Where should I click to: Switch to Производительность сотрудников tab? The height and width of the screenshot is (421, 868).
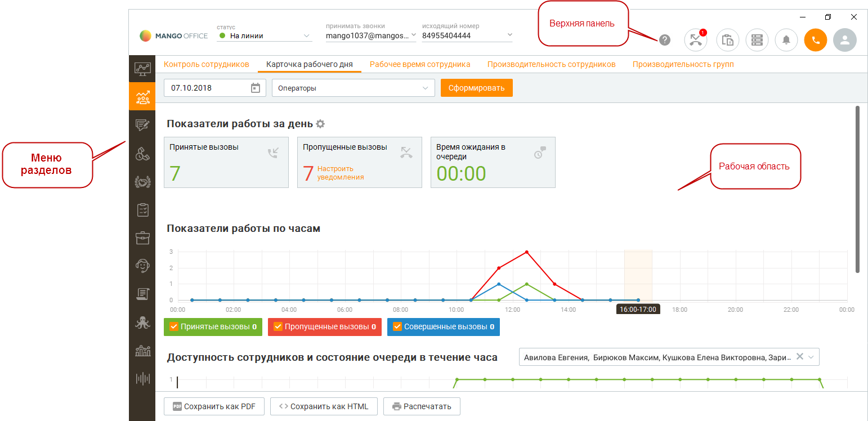[x=552, y=64]
